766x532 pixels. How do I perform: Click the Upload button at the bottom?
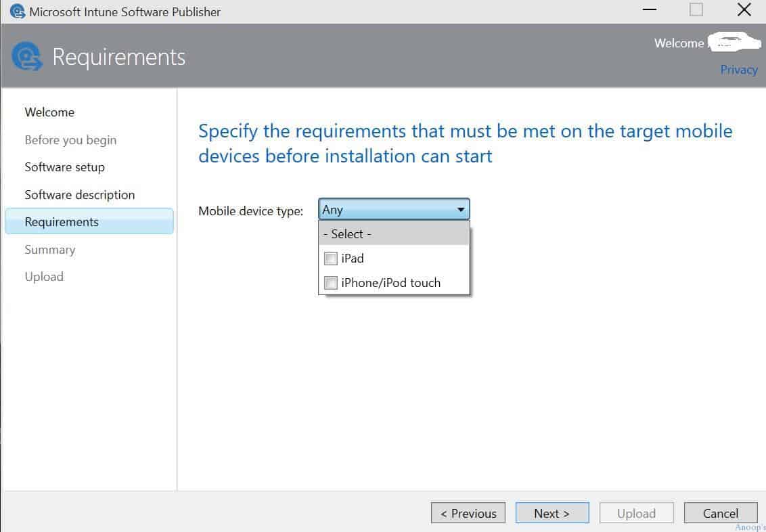pyautogui.click(x=636, y=513)
